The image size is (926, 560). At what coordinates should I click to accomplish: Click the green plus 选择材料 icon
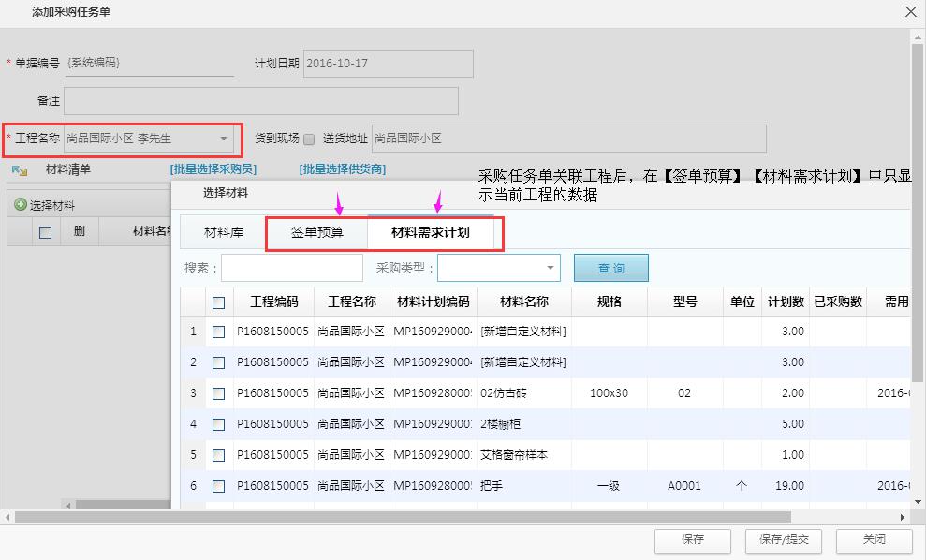point(21,205)
